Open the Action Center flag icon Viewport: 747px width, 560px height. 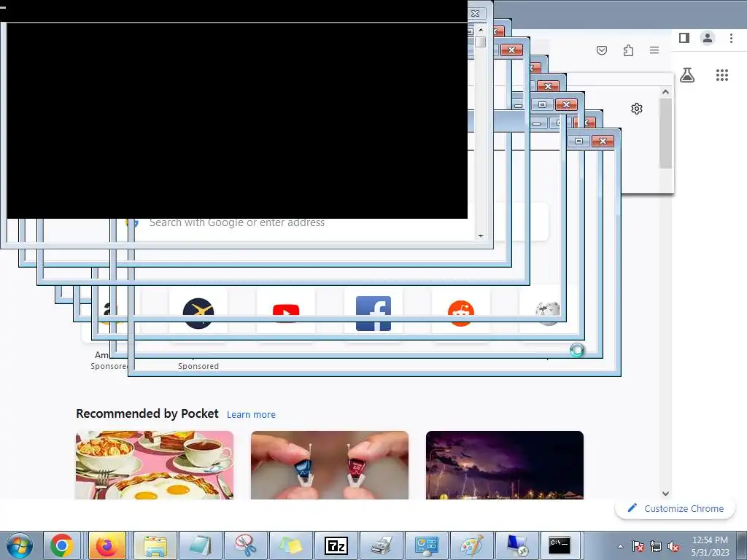pyautogui.click(x=638, y=547)
